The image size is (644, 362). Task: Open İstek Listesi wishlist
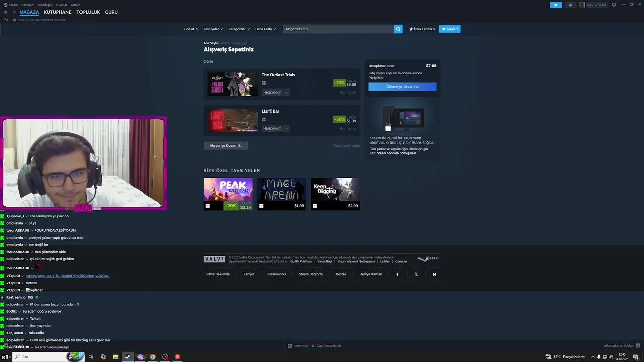422,29
